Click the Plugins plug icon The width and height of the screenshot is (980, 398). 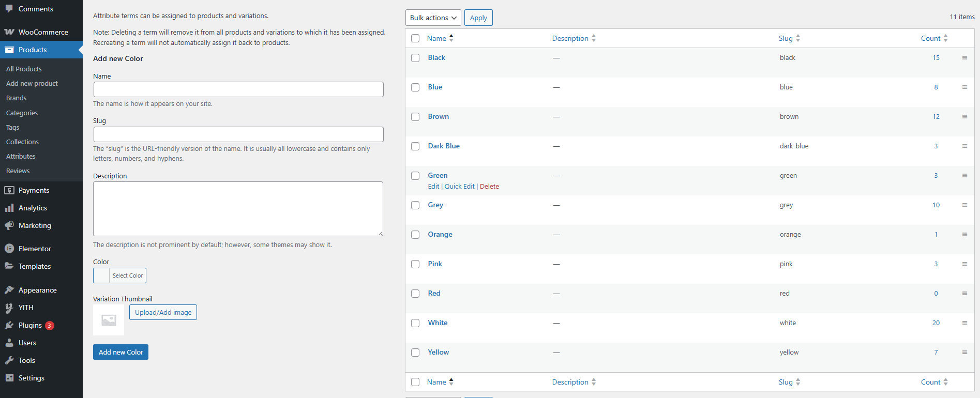pos(9,325)
